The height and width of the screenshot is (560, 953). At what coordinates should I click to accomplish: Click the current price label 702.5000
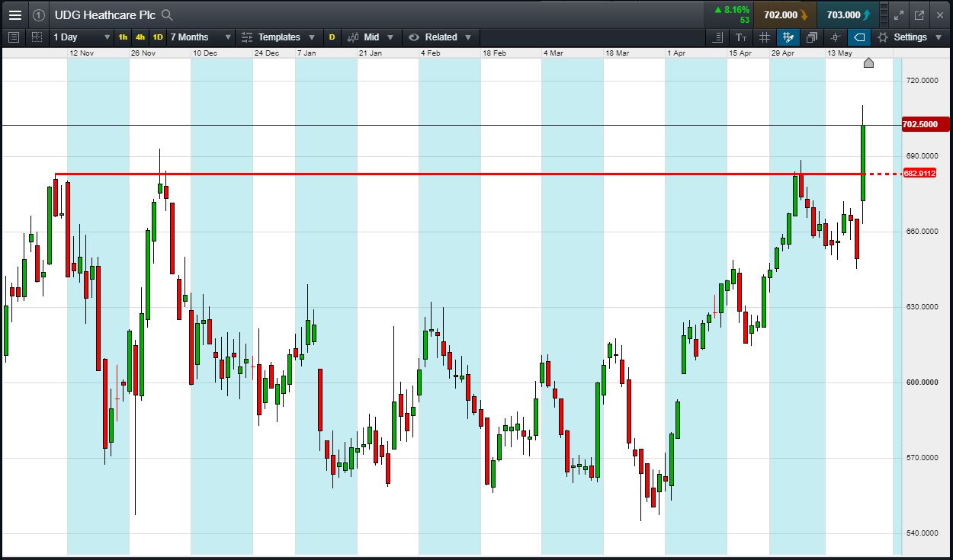(924, 124)
